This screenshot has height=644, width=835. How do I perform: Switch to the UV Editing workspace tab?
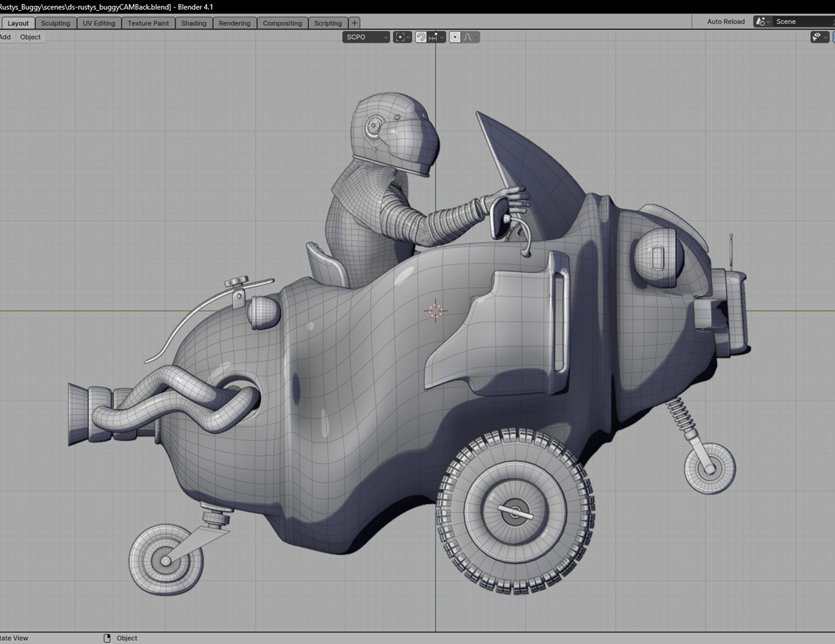[x=99, y=23]
